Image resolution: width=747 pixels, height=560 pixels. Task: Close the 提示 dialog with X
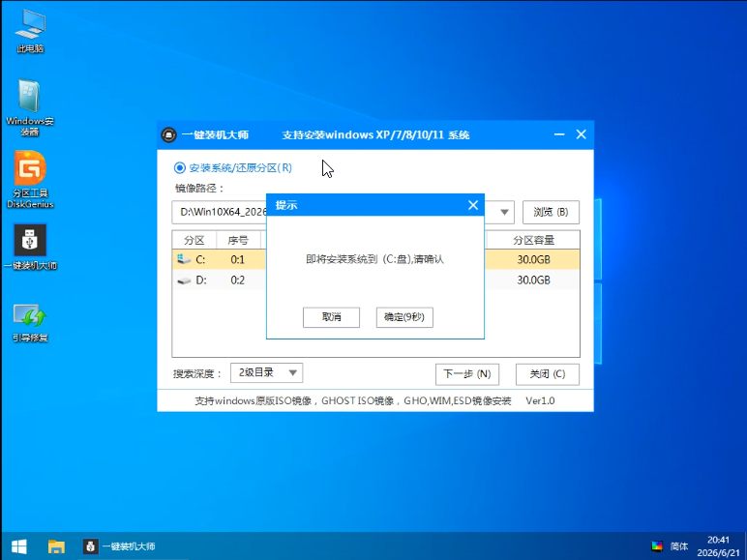(473, 205)
